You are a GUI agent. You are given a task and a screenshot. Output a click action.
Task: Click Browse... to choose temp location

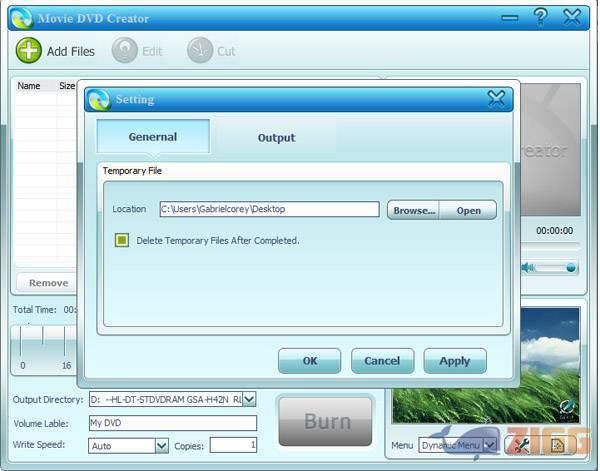pyautogui.click(x=414, y=210)
